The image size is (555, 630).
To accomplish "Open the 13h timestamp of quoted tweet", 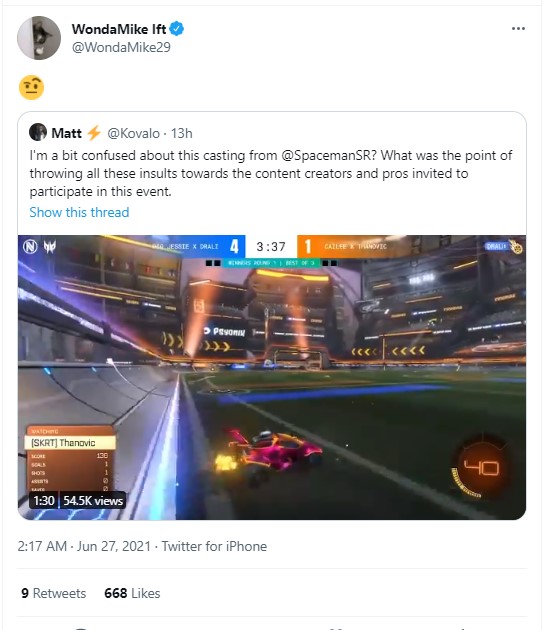I will [182, 133].
